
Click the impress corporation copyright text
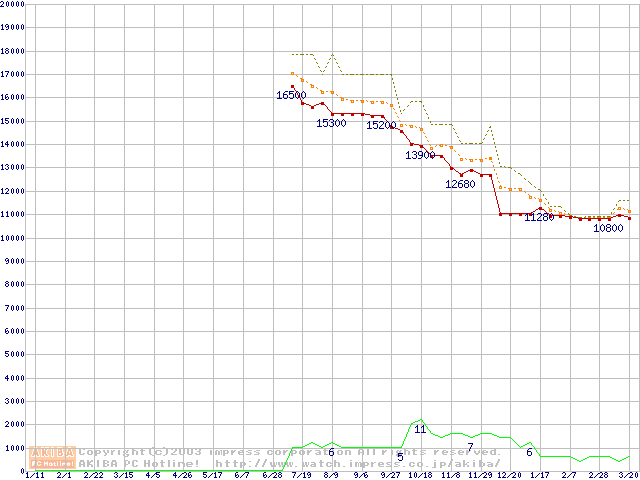coord(290,452)
